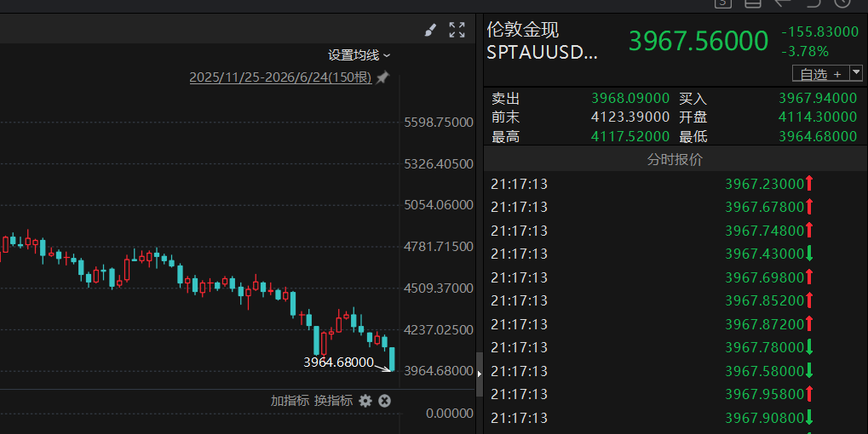Image resolution: width=868 pixels, height=434 pixels.
Task: Select tick row priced 3967.69800
Action: [675, 277]
